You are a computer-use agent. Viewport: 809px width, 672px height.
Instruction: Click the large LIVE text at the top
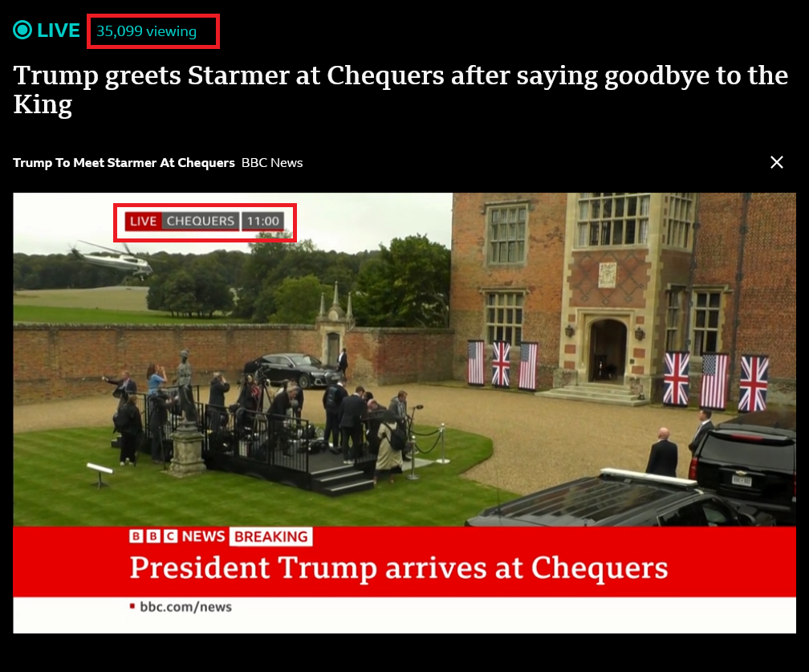(x=59, y=31)
